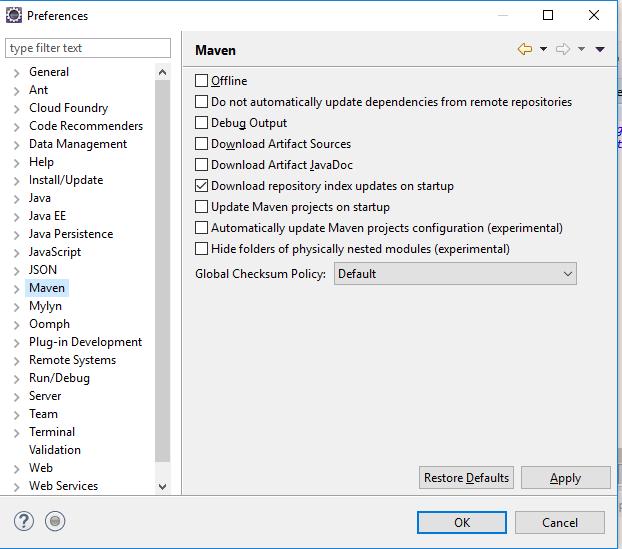This screenshot has height=549, width=622.
Task: Check Download Artifact Sources
Action: click(x=201, y=144)
